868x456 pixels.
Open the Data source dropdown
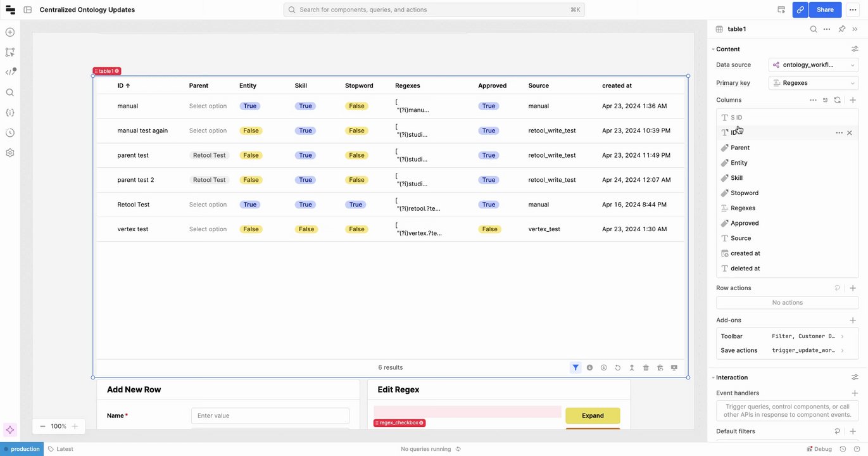tap(814, 65)
